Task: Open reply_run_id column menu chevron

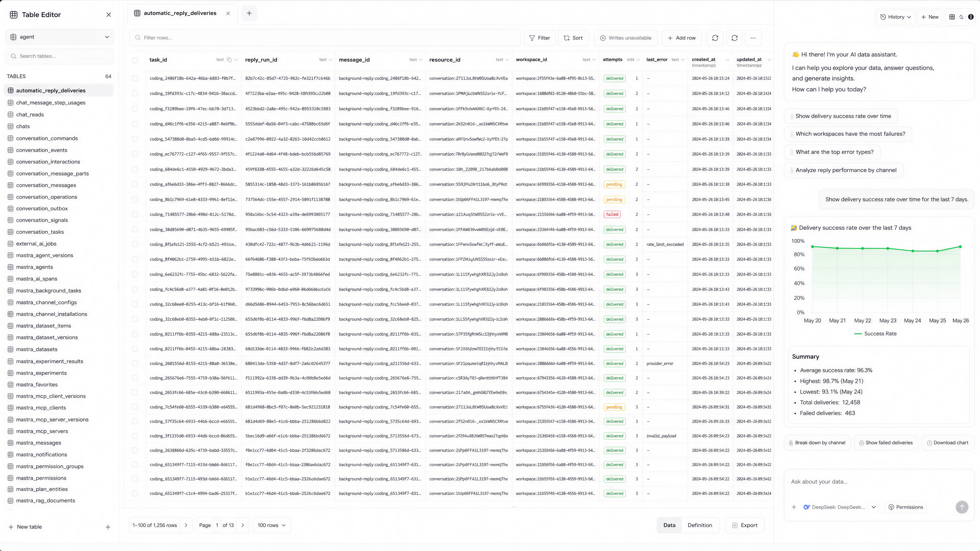Action: click(x=330, y=60)
